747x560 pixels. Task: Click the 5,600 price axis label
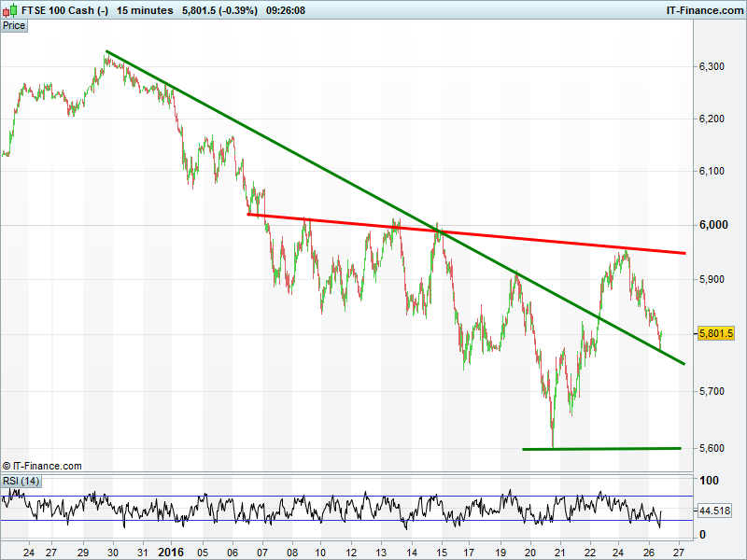click(x=712, y=448)
